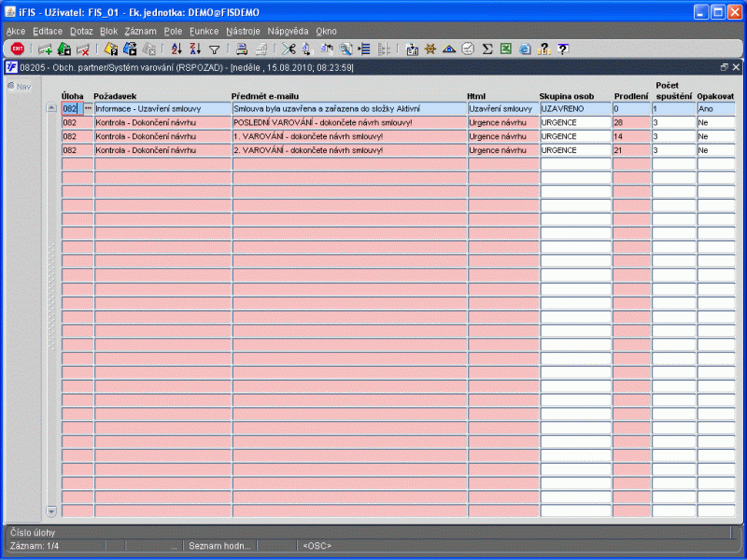Click the up arrow of the record scrollbar
The image size is (747, 560).
[x=51, y=108]
